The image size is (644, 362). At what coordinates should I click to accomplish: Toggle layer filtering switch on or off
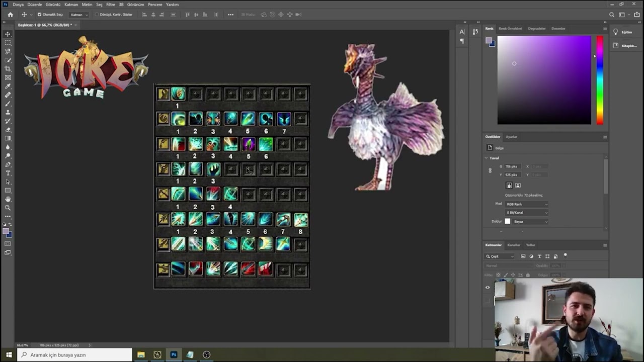pos(565,255)
